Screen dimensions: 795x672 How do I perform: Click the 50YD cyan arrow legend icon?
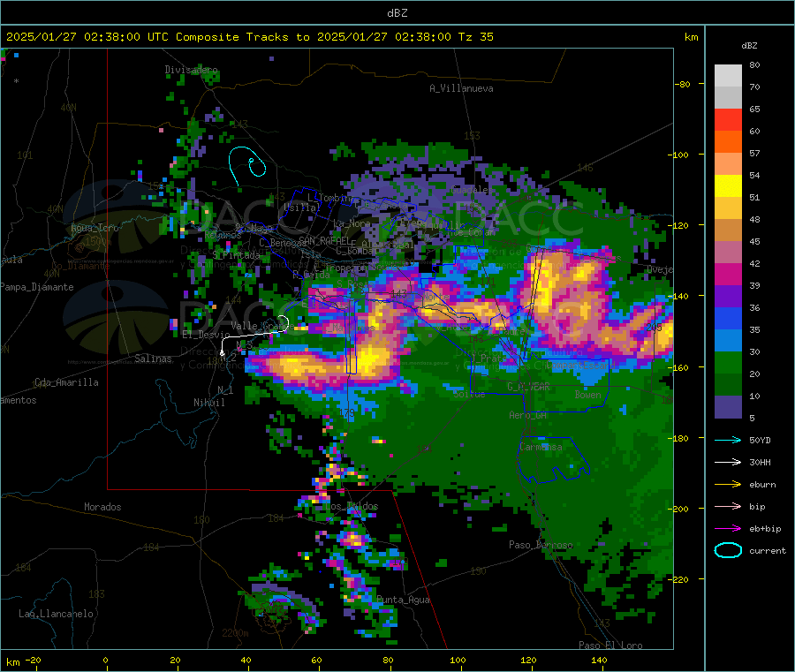(x=728, y=440)
